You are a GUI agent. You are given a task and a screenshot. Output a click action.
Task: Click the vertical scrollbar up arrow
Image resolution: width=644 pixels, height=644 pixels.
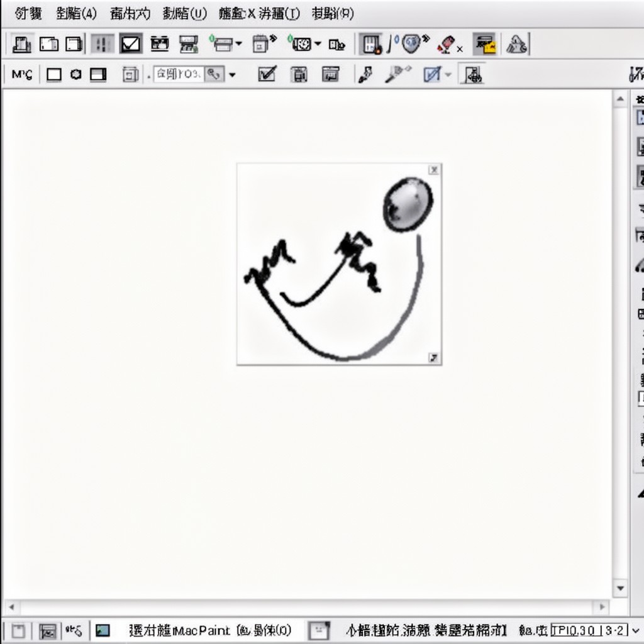tap(620, 99)
